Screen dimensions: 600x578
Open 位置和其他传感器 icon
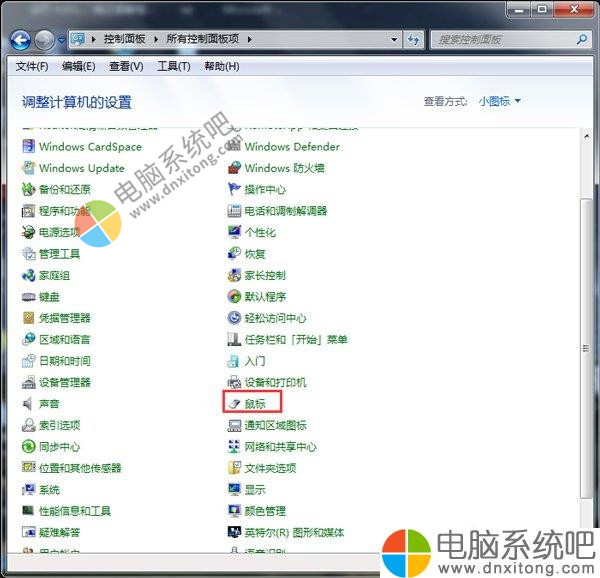pos(28,467)
